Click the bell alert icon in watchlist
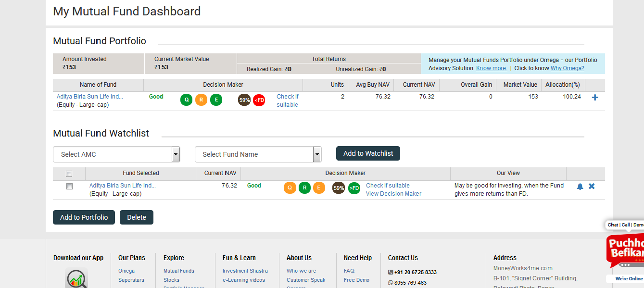 click(580, 187)
